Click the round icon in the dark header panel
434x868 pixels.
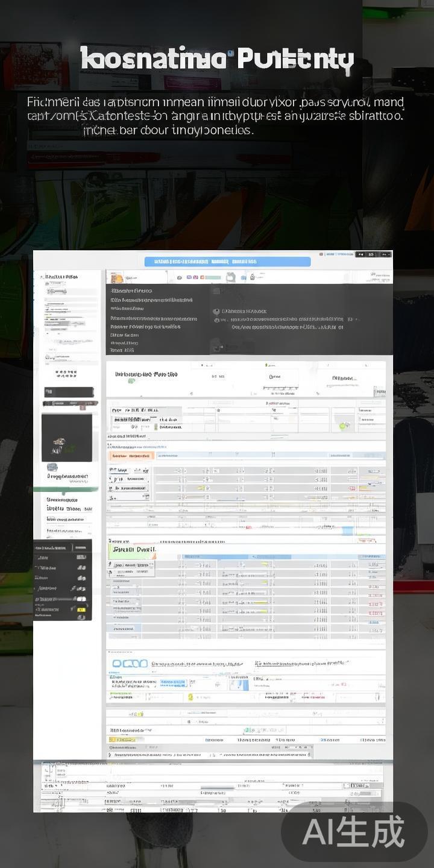(x=216, y=312)
